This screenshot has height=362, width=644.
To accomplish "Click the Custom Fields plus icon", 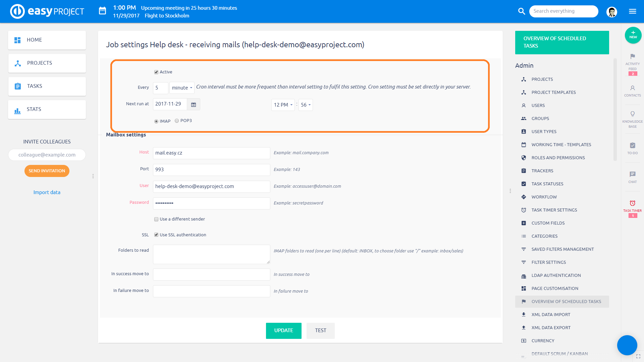I will tap(524, 223).
